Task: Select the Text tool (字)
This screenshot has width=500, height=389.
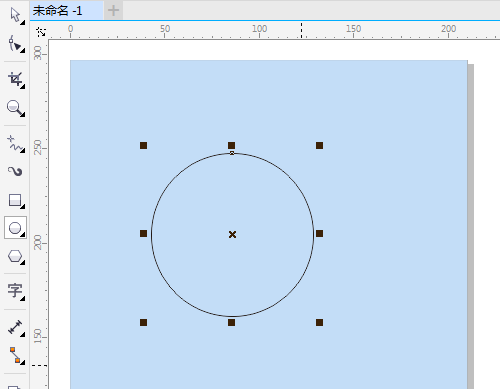Action: (x=15, y=291)
